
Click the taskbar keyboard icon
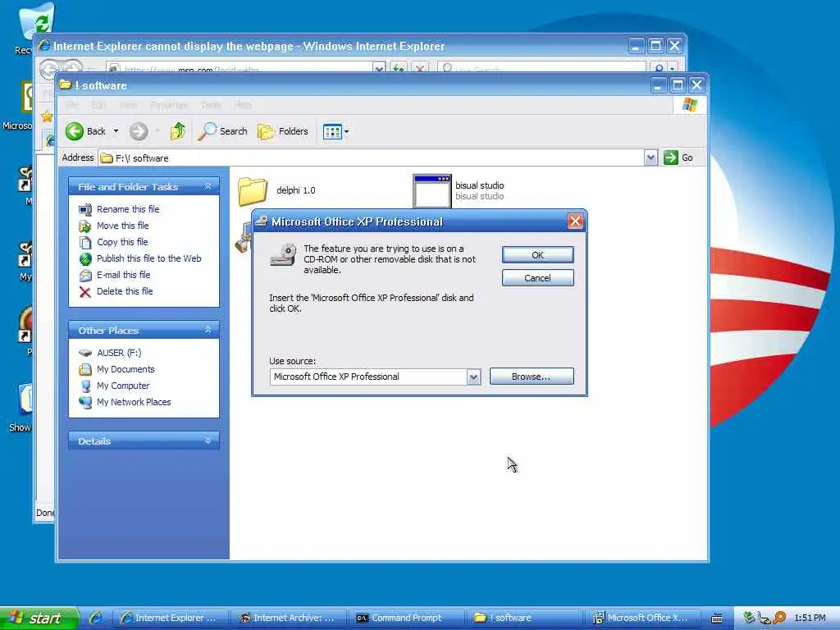pyautogui.click(x=717, y=619)
